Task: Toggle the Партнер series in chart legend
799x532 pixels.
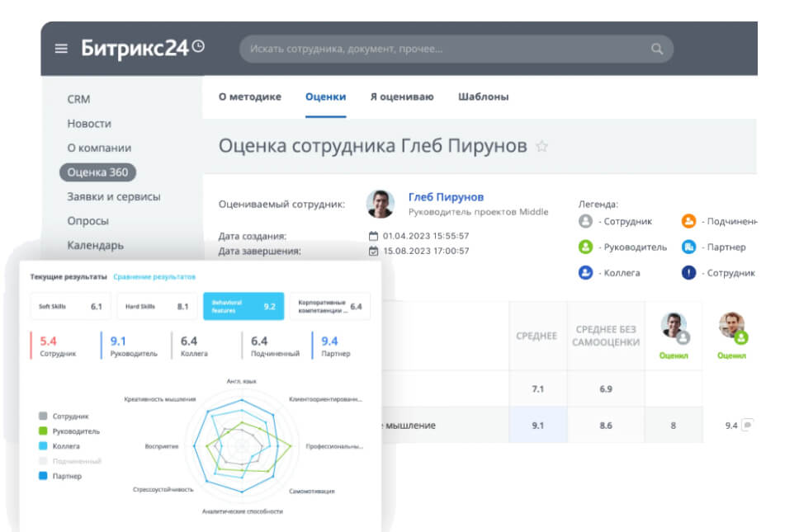Action: point(60,476)
